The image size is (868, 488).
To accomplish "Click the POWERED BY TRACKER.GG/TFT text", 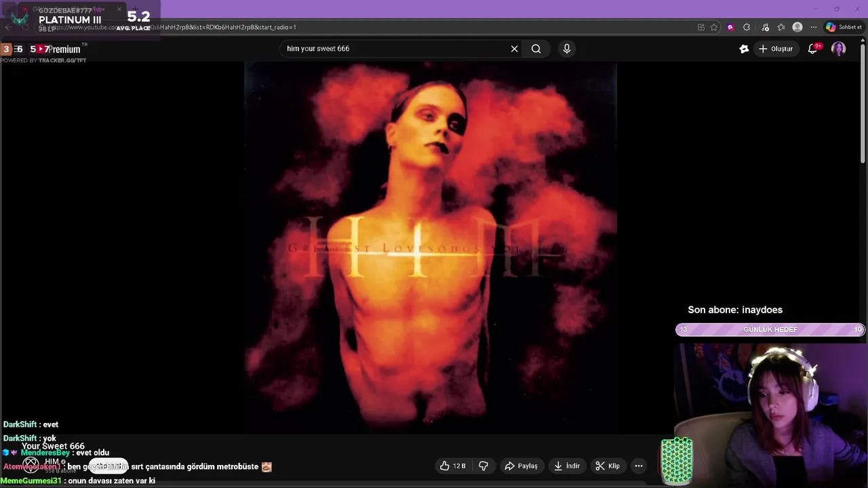I will tap(43, 60).
